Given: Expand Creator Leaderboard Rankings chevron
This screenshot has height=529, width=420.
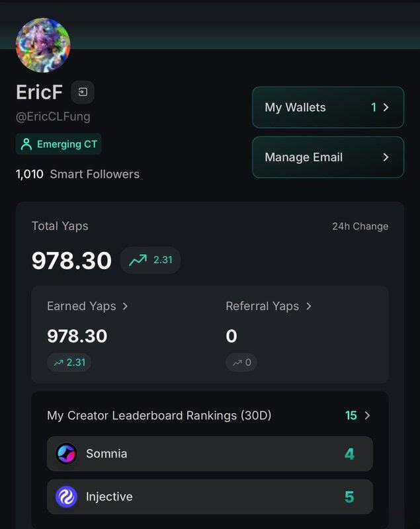Looking at the screenshot, I should 368,415.
